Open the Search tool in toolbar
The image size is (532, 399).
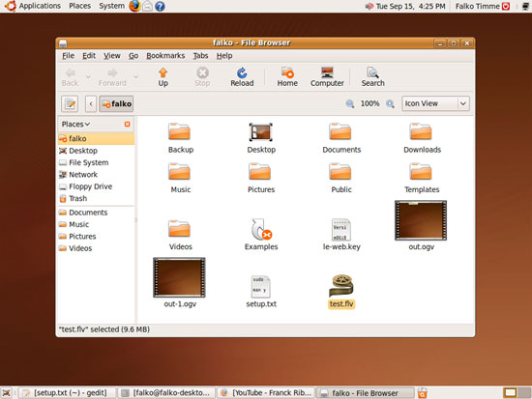click(x=372, y=76)
